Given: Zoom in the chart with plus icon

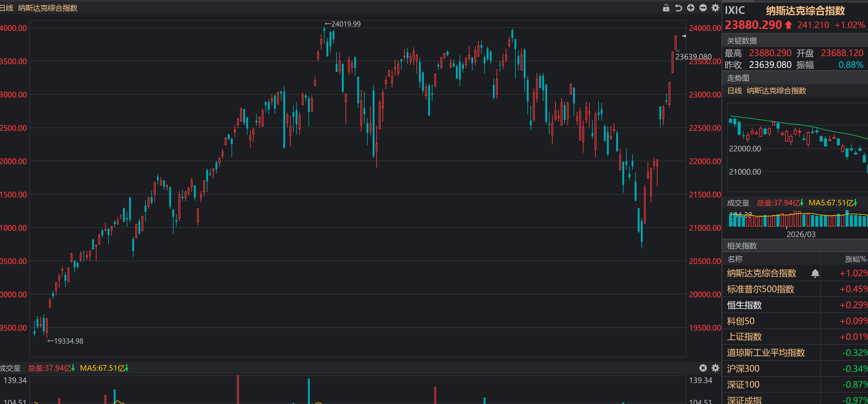Looking at the screenshot, I should pyautogui.click(x=691, y=8).
